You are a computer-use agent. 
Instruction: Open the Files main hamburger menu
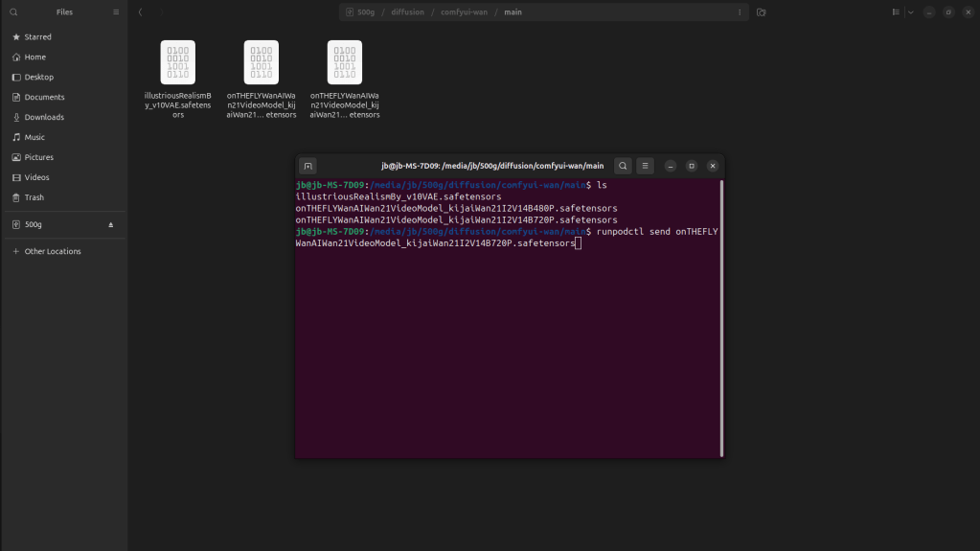click(116, 12)
